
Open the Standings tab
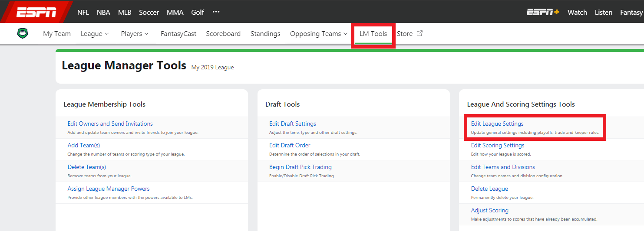tap(265, 33)
